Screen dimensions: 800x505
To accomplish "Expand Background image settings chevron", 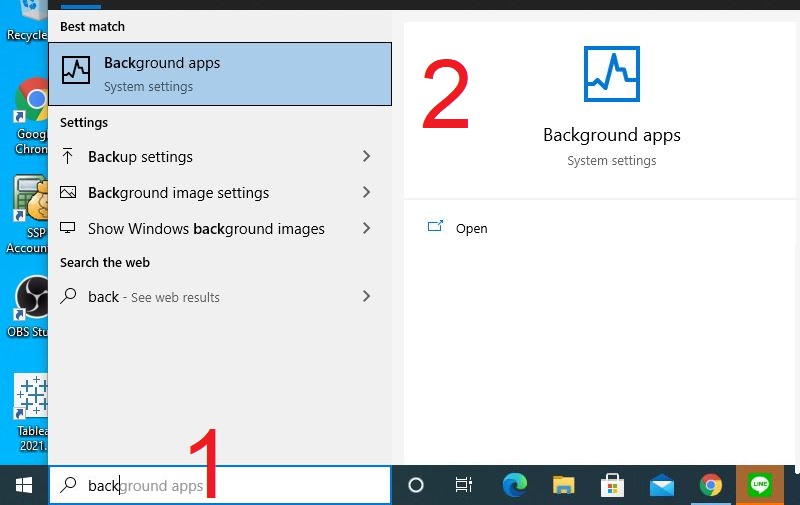I will pos(366,192).
